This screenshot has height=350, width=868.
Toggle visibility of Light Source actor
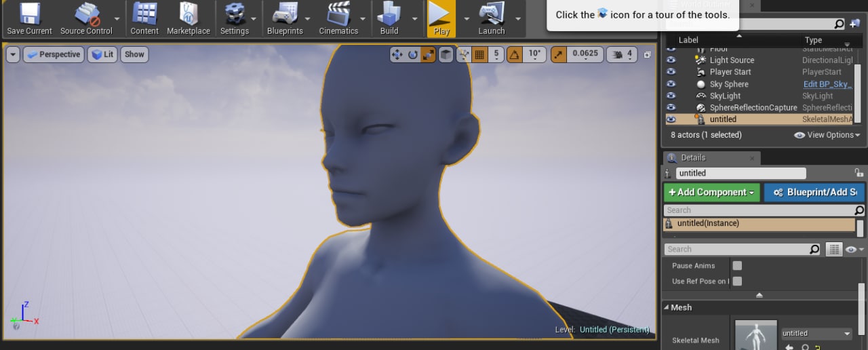[x=671, y=60]
